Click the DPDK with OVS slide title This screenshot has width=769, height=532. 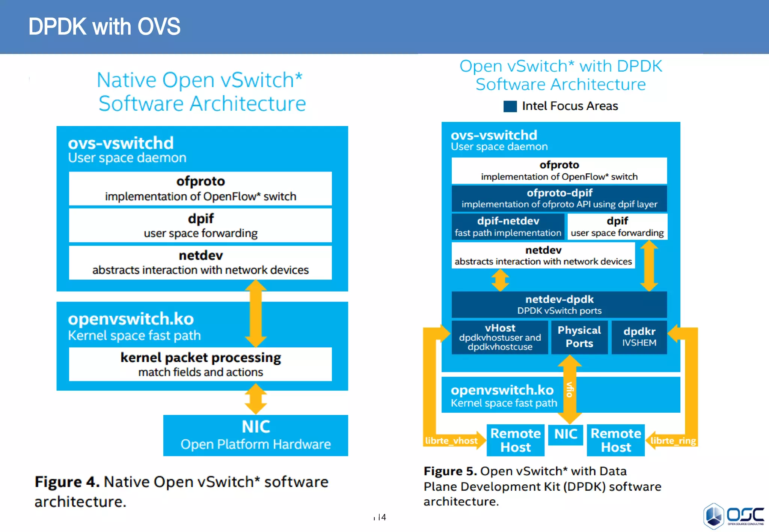point(104,27)
